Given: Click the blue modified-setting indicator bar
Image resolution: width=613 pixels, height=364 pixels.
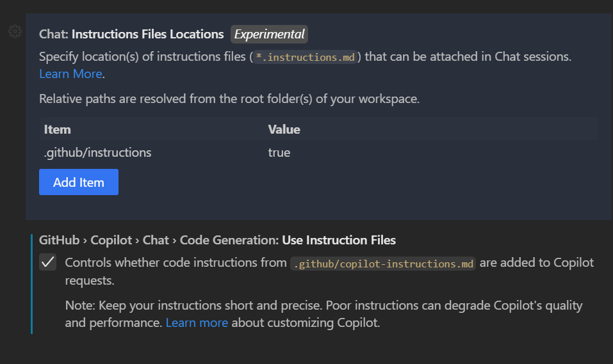Looking at the screenshot, I should [x=31, y=284].
